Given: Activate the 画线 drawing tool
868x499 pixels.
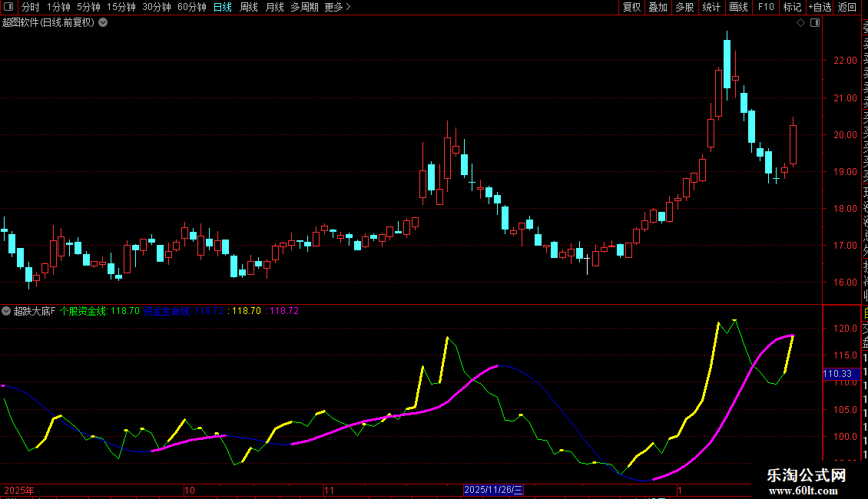Looking at the screenshot, I should [x=738, y=7].
